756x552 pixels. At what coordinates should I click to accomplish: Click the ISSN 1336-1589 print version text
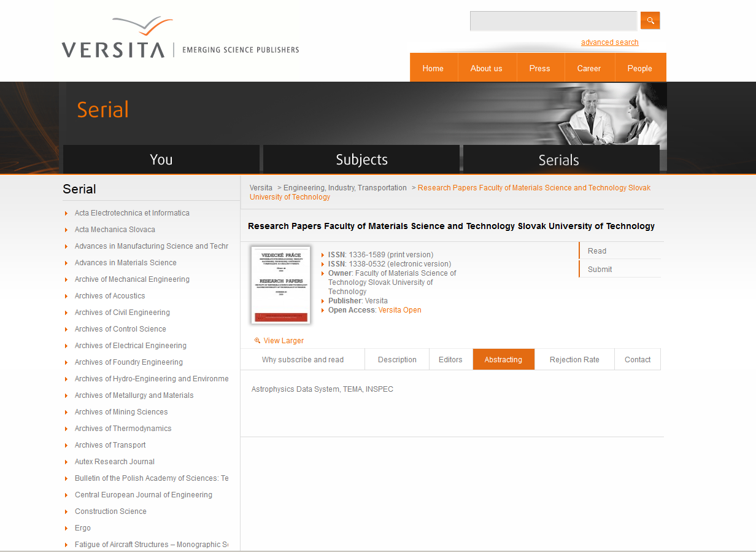(380, 255)
